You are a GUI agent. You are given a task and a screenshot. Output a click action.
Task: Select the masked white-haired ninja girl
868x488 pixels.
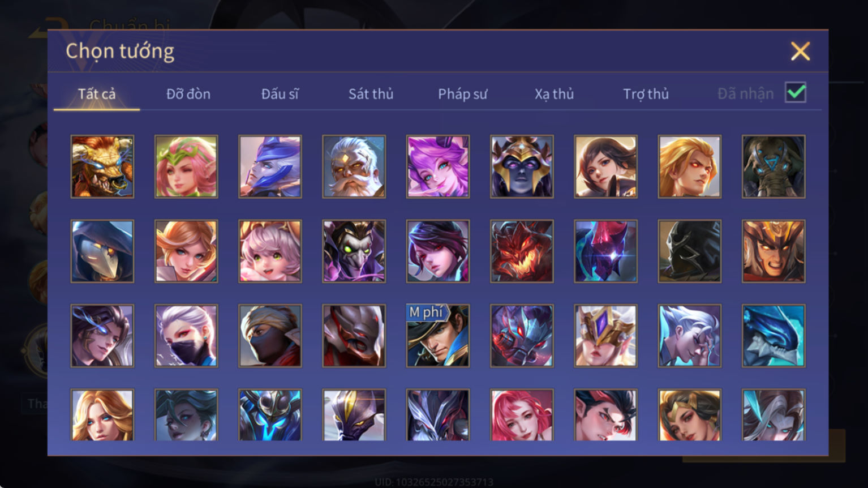(x=186, y=336)
